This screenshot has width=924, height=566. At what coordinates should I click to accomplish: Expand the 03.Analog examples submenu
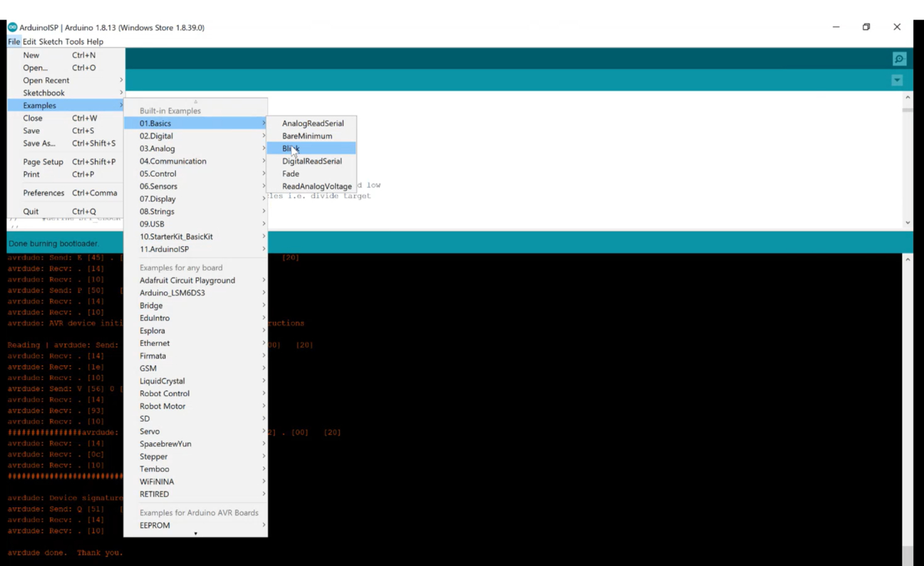(x=196, y=149)
